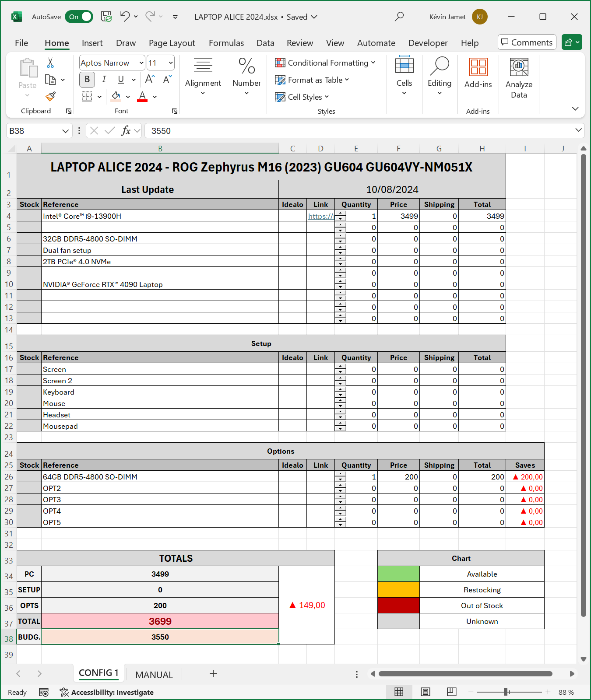Open the Alignment group button
The width and height of the screenshot is (591, 700).
[203, 76]
